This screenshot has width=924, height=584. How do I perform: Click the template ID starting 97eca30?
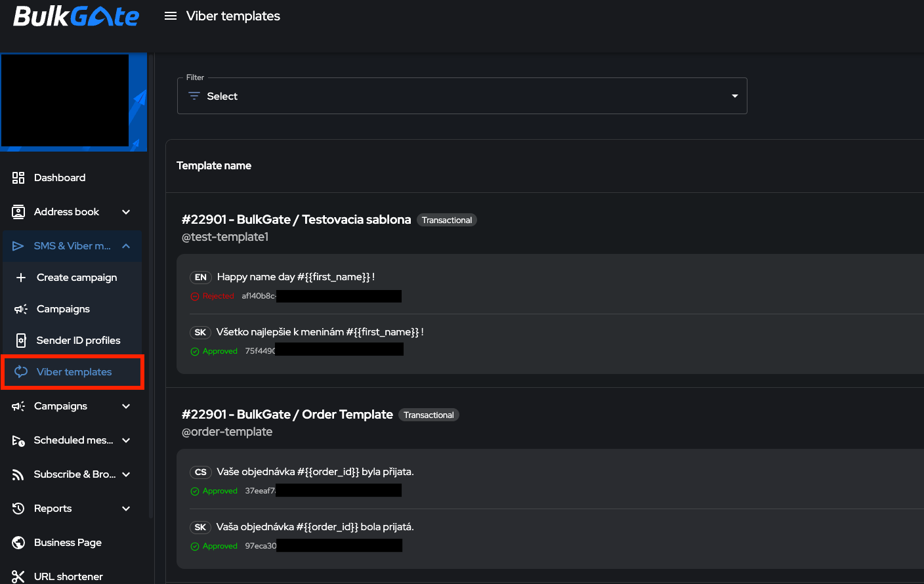pyautogui.click(x=261, y=547)
